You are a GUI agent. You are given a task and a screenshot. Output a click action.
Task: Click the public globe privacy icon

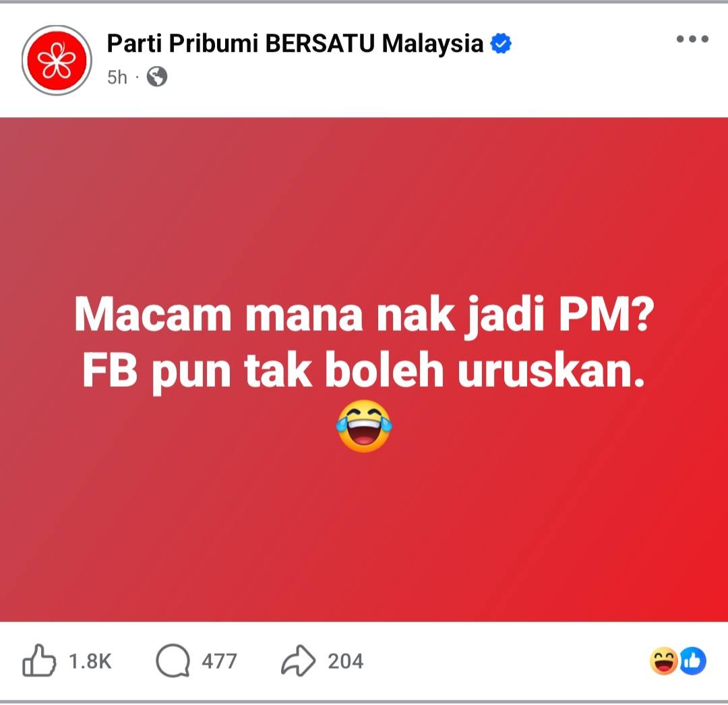pyautogui.click(x=157, y=77)
